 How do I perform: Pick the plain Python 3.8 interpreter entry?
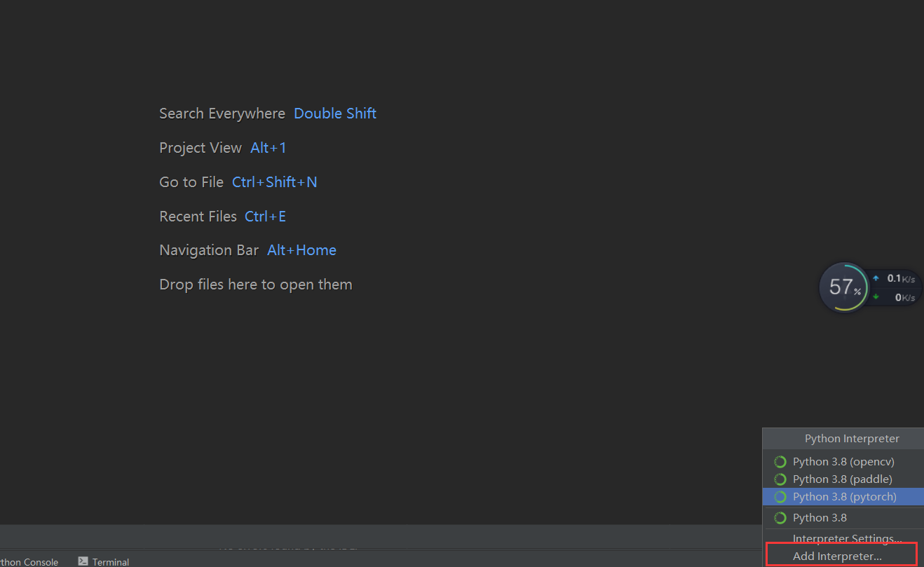[843, 518]
